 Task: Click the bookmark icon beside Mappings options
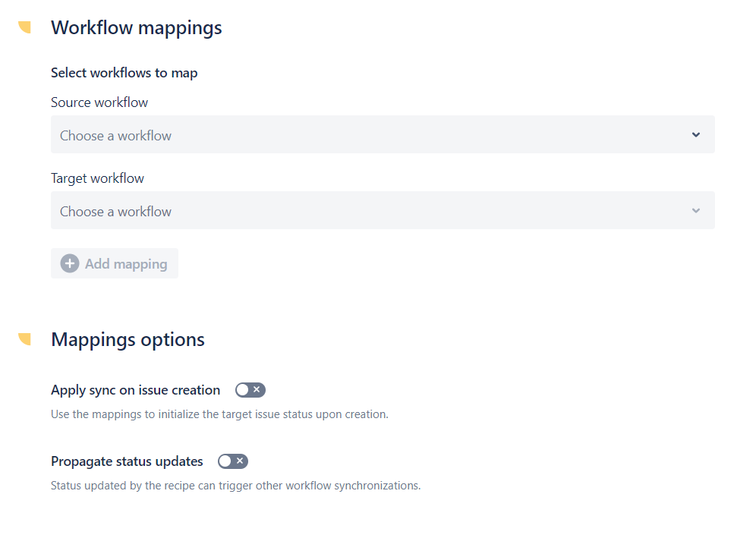pos(24,338)
